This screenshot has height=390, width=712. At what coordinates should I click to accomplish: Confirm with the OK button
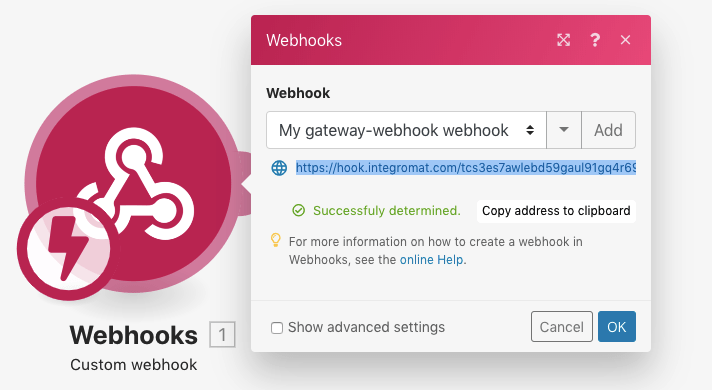pyautogui.click(x=617, y=326)
